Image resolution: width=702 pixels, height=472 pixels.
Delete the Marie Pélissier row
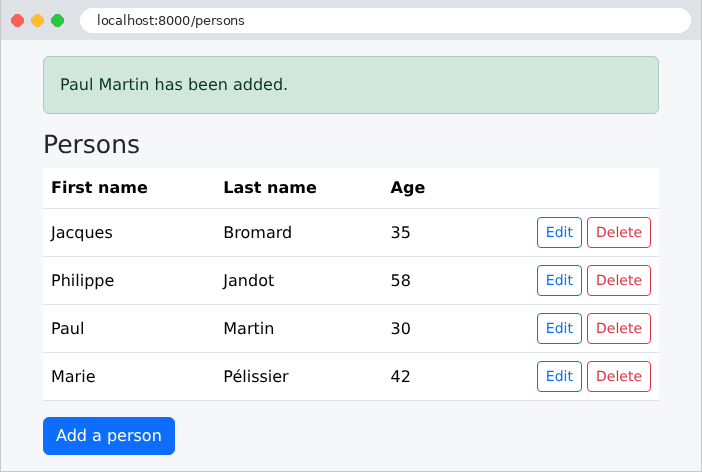619,376
